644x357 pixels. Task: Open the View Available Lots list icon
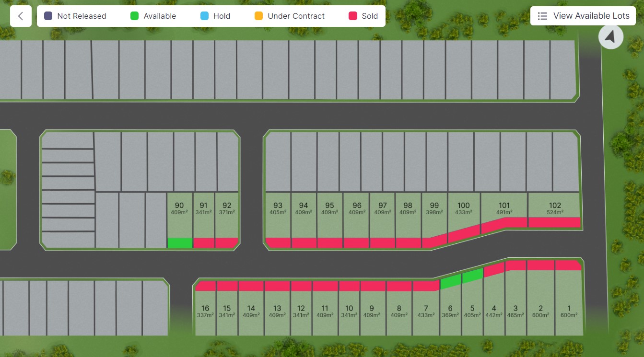542,16
